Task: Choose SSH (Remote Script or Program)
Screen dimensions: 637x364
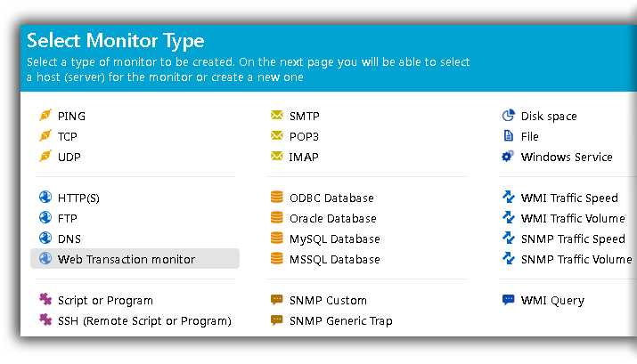Action: 143,320
